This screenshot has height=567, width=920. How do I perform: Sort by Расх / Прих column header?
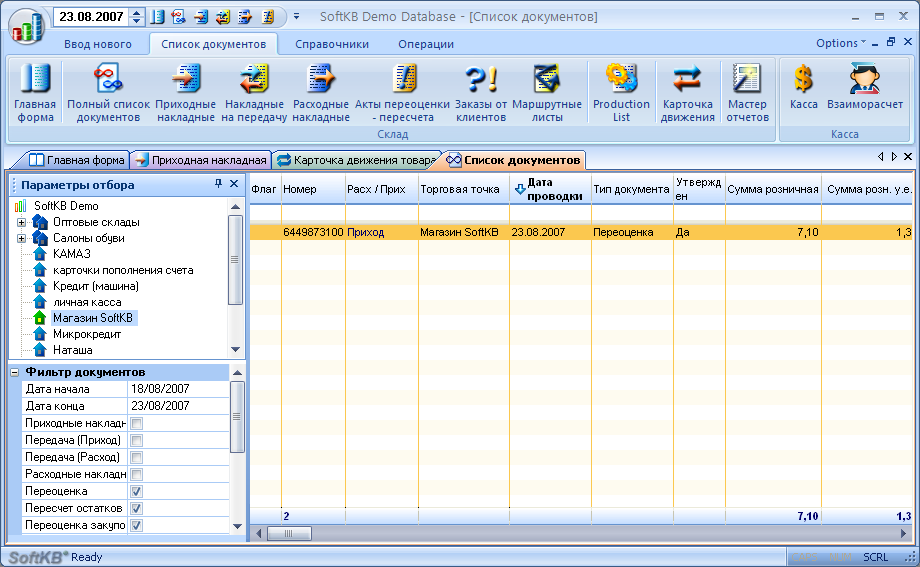point(382,189)
